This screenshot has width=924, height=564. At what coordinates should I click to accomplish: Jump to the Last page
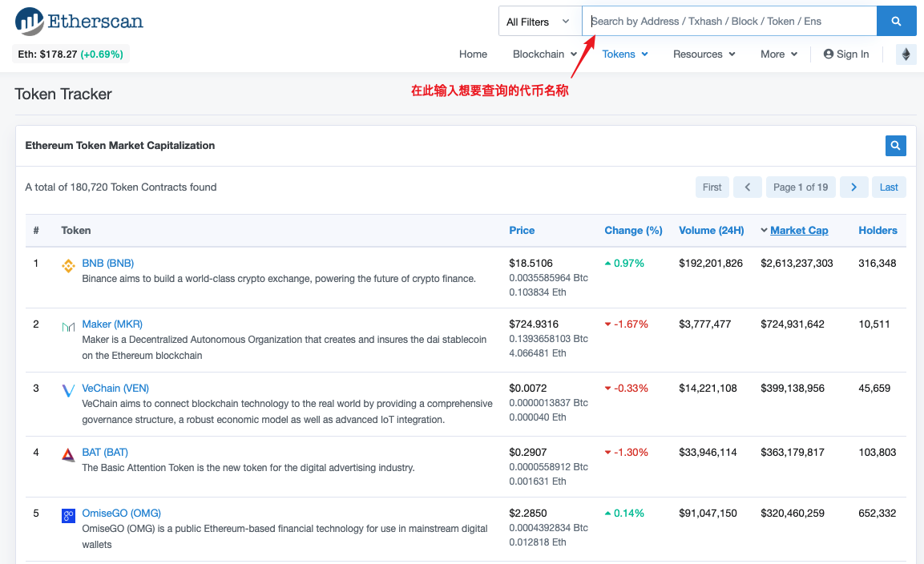pos(889,187)
